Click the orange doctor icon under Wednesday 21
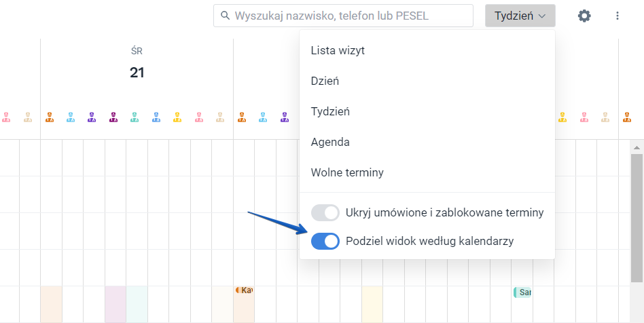The height and width of the screenshot is (323, 644). pos(50,117)
